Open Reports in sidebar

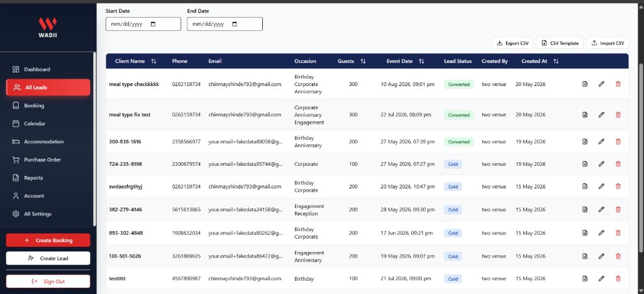(48, 178)
